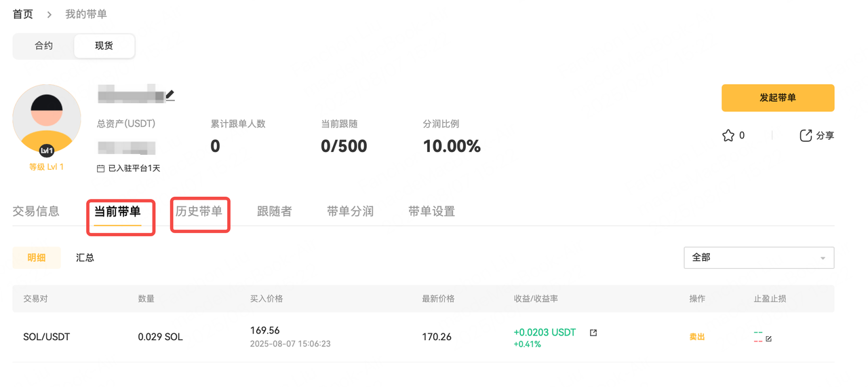Click the 最新价格 column header
The height and width of the screenshot is (387, 868).
(x=438, y=299)
